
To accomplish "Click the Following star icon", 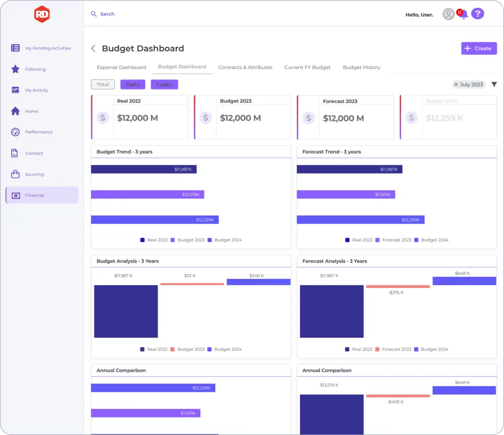I will click(x=16, y=69).
